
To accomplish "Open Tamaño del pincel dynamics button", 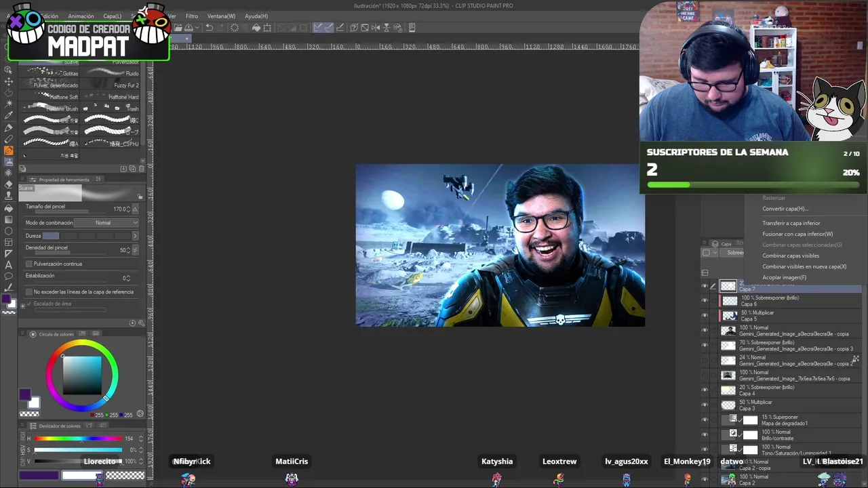I will point(135,209).
